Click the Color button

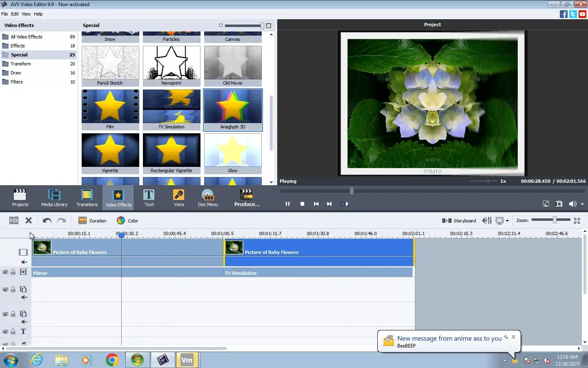pos(127,220)
